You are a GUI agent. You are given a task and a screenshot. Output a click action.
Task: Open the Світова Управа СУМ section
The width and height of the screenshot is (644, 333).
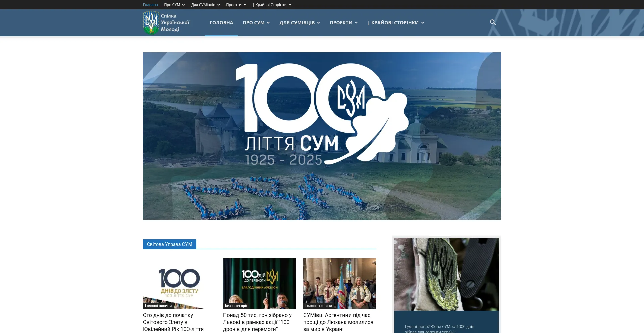coord(169,244)
